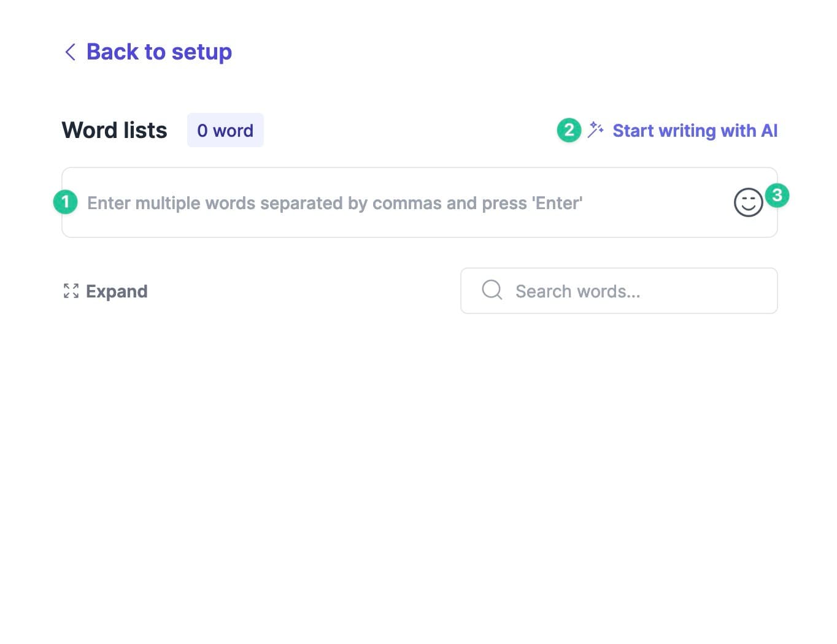Click the 'Enter' placeholder text ending
Image resolution: width=837 pixels, height=644 pixels.
557,203
